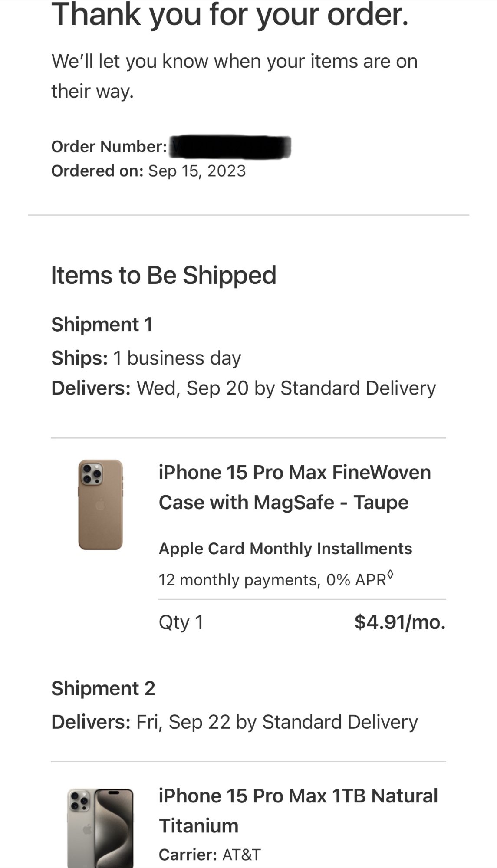Click the footnote diamond symbol after APR

391,575
